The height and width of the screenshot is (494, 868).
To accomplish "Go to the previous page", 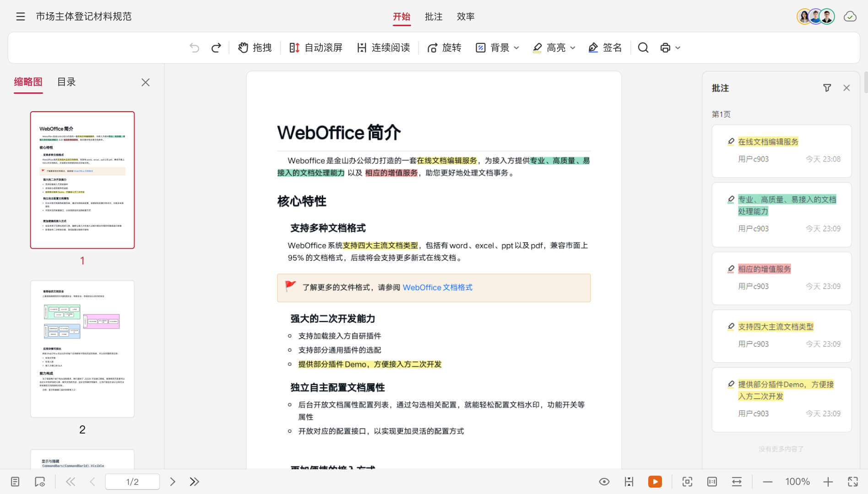I will point(92,482).
